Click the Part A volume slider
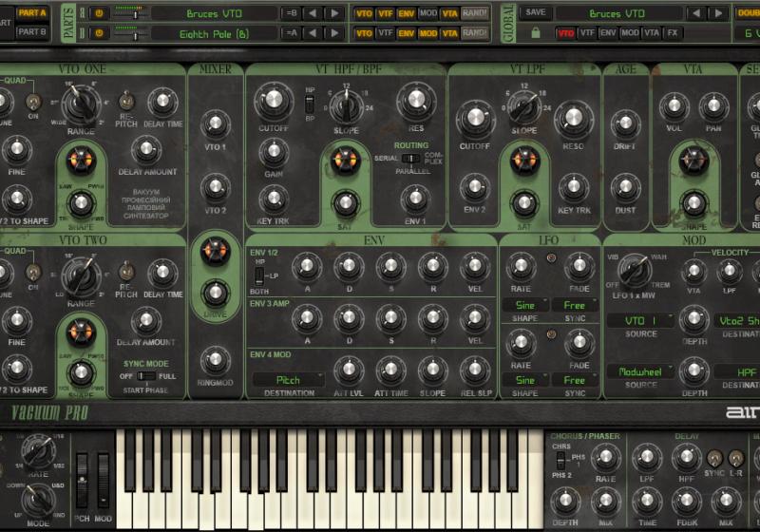This screenshot has width=760, height=532. 133,13
